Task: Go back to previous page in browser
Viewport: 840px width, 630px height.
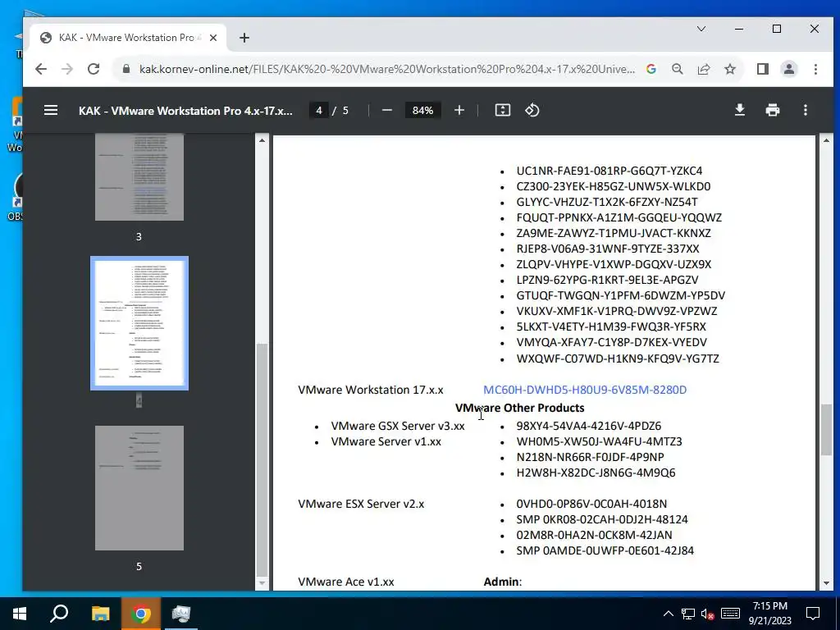Action: 41,69
